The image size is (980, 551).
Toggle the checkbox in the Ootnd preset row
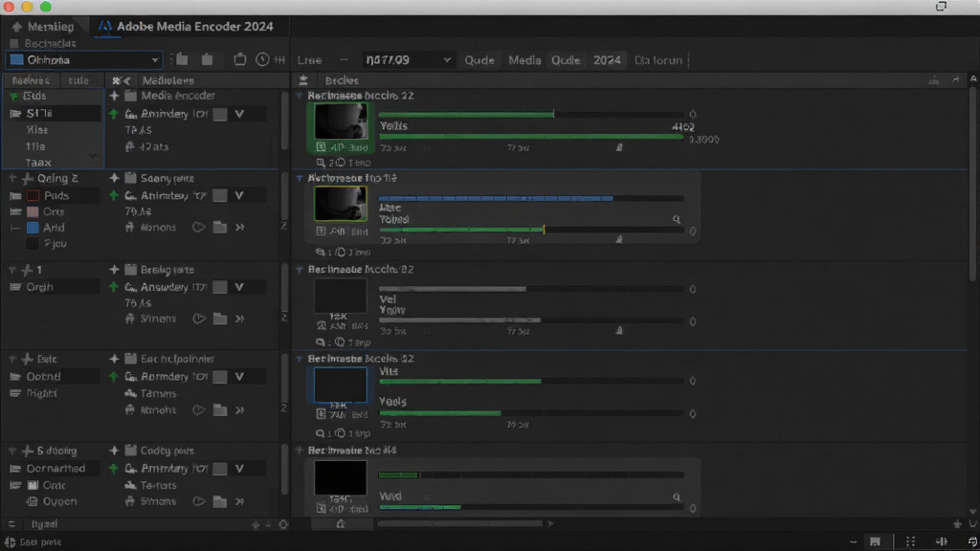[220, 377]
